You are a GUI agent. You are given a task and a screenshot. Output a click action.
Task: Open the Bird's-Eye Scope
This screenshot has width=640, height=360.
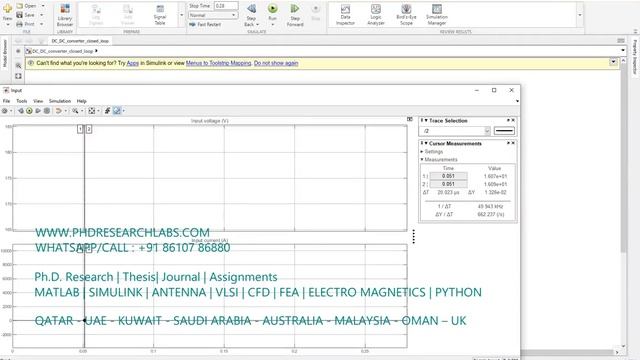point(406,15)
